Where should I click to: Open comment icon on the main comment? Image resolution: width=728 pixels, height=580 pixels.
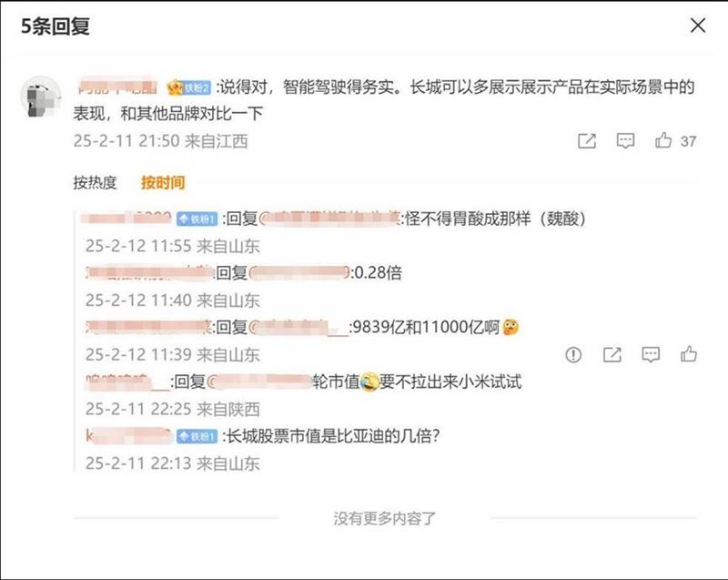tap(625, 141)
